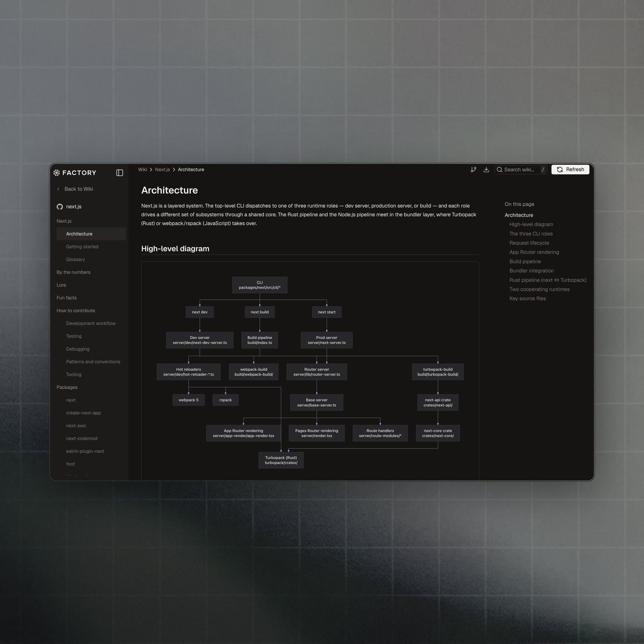Open the Fun facts section
This screenshot has width=644, height=644.
tap(66, 297)
